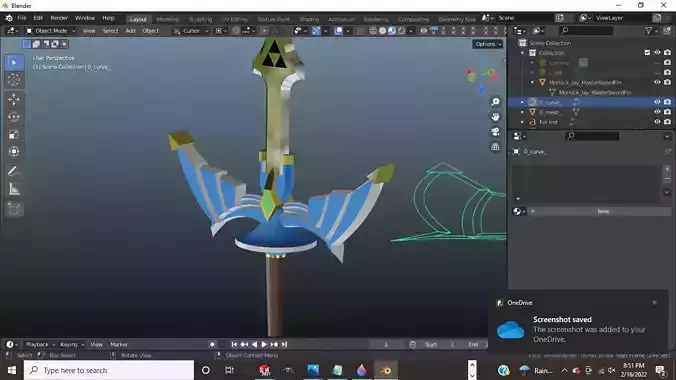This screenshot has width=676, height=380.
Task: Select the Select Box tool
Action: 14,63
